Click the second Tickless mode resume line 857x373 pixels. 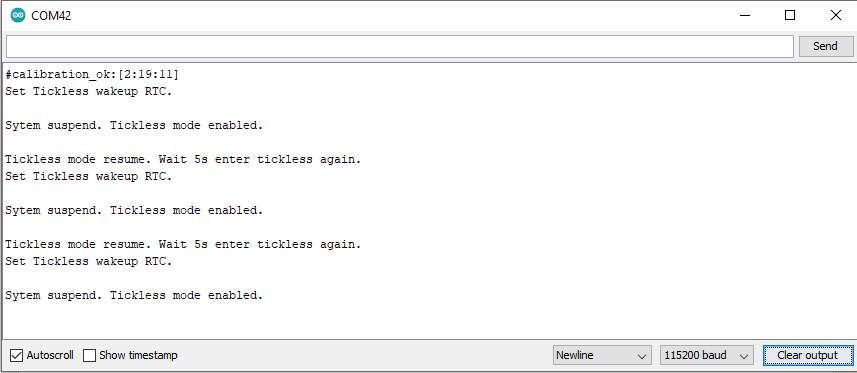point(183,244)
